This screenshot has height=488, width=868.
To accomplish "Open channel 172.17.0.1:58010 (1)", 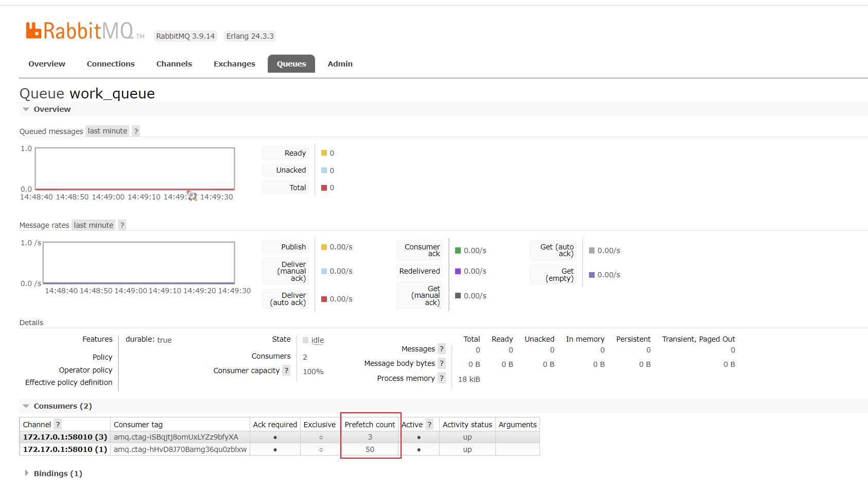I will [65, 449].
